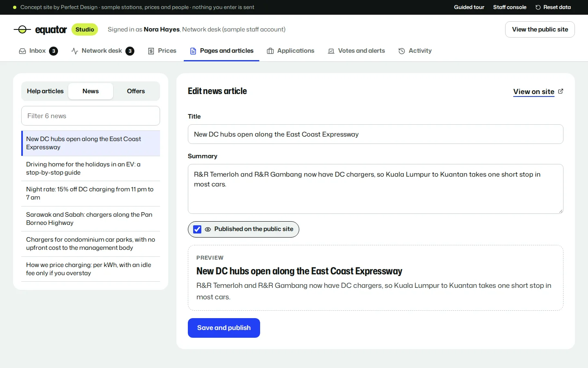Click the Inbox tray icon
588x368 pixels.
click(22, 51)
